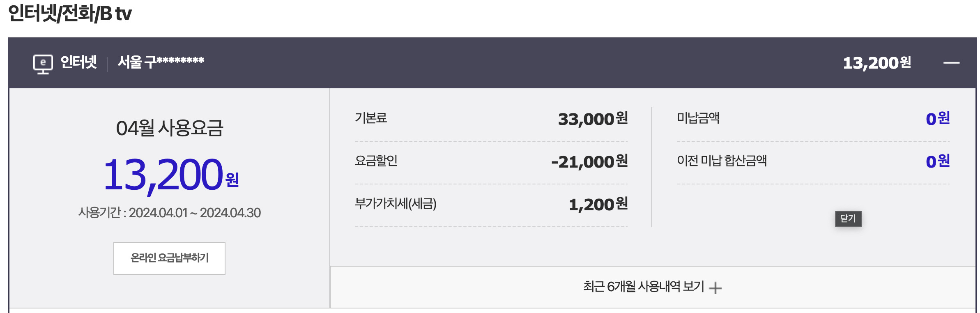
Task: Click the large blue 13,200원 amount
Action: tap(170, 175)
